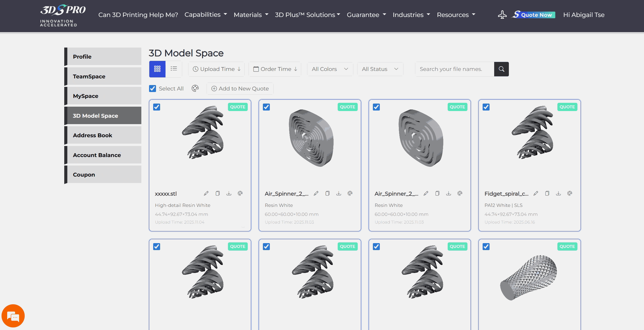This screenshot has width=644, height=330.
Task: Open the orange live chat bubble
Action: coord(13,316)
